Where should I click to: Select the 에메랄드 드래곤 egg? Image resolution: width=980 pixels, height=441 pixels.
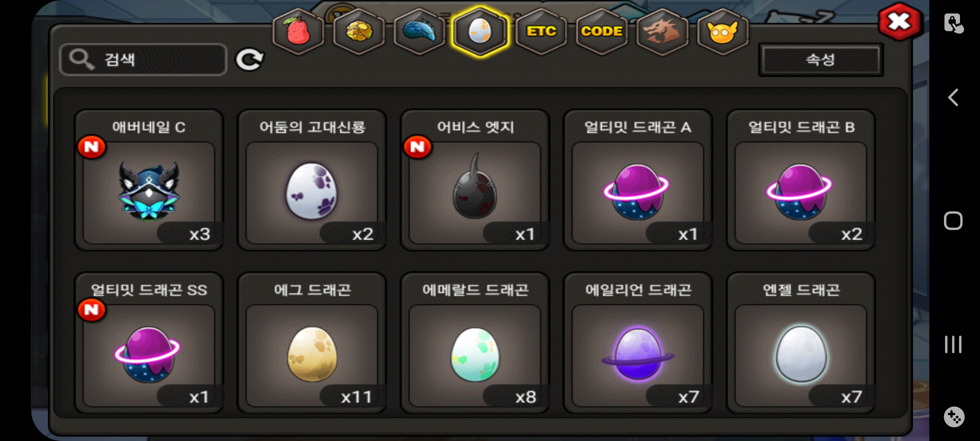click(475, 343)
